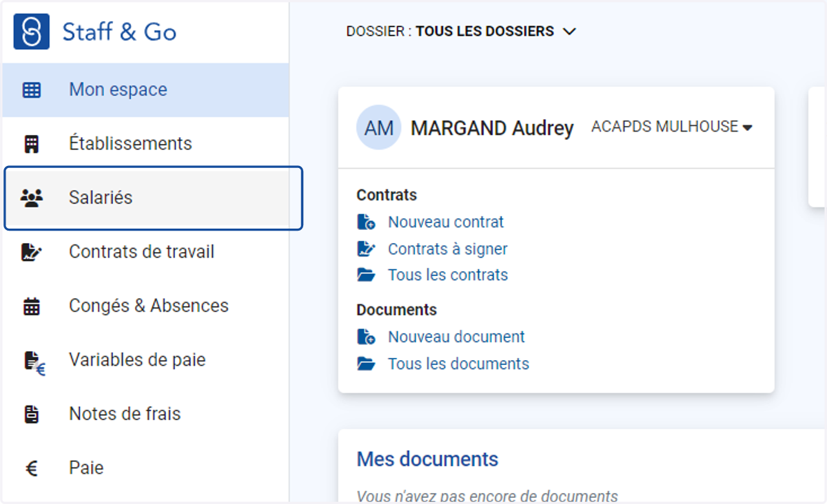
Task: Click the Variables de paie euro-document icon
Action: 34,362
